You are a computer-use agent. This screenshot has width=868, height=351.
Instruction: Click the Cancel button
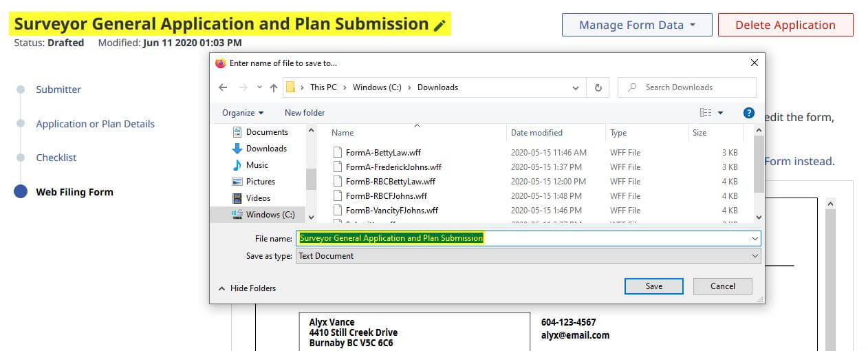723,286
